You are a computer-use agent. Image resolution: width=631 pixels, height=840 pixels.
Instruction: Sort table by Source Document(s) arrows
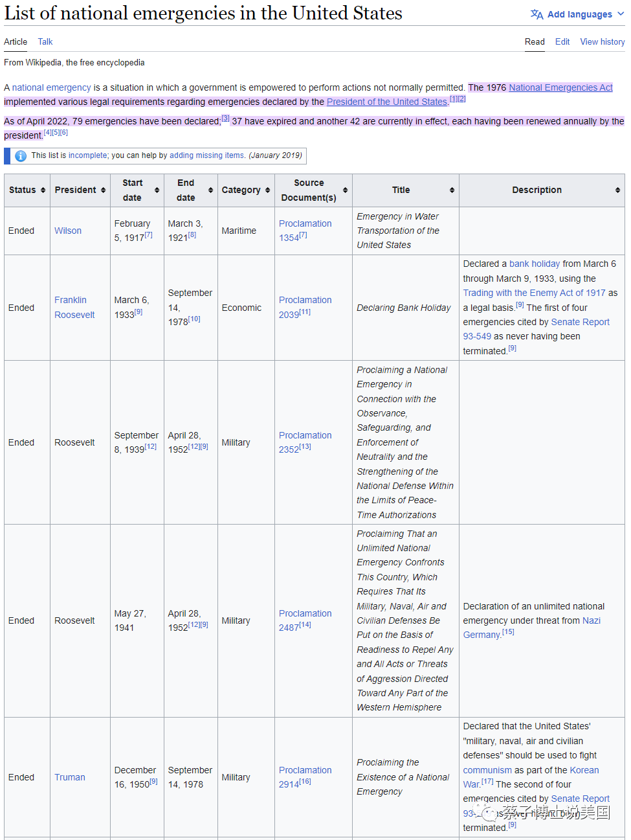click(x=345, y=190)
